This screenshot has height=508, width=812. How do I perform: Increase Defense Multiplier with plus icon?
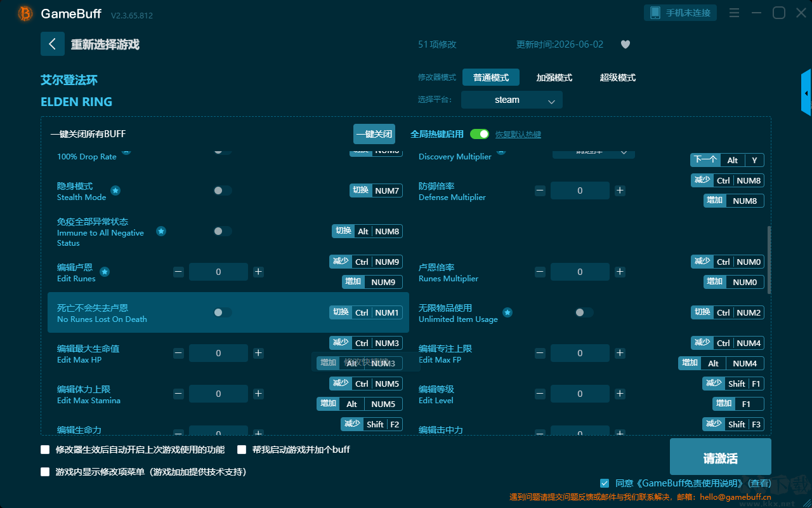[x=620, y=190]
